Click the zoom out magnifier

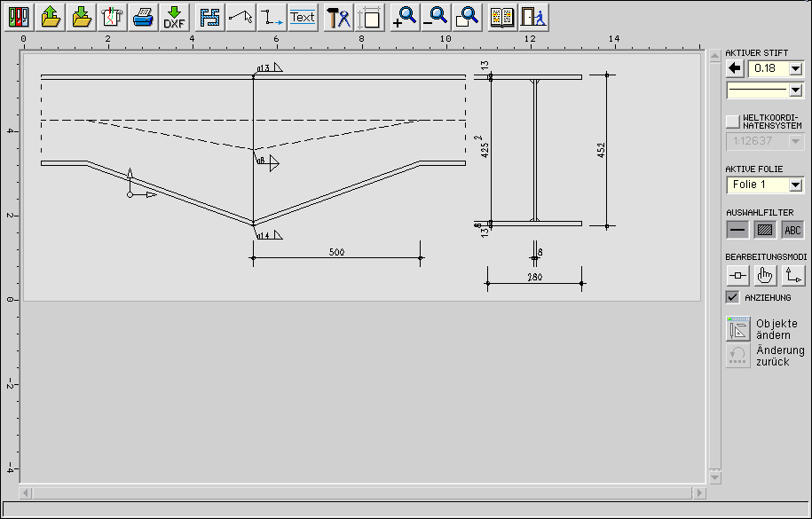436,17
